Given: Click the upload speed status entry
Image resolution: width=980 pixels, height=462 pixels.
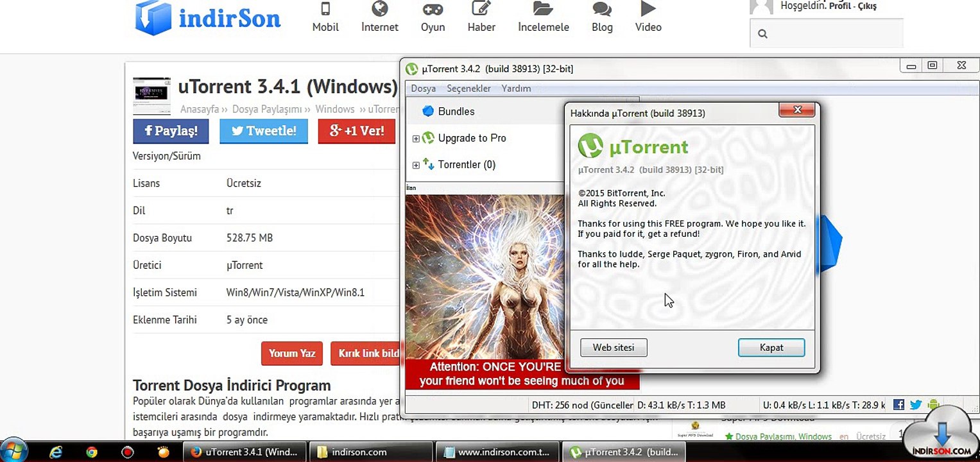Looking at the screenshot, I should [823, 405].
